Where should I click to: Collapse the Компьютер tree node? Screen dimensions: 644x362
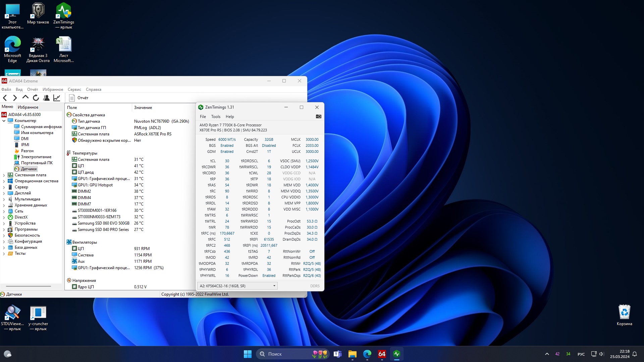[4, 121]
